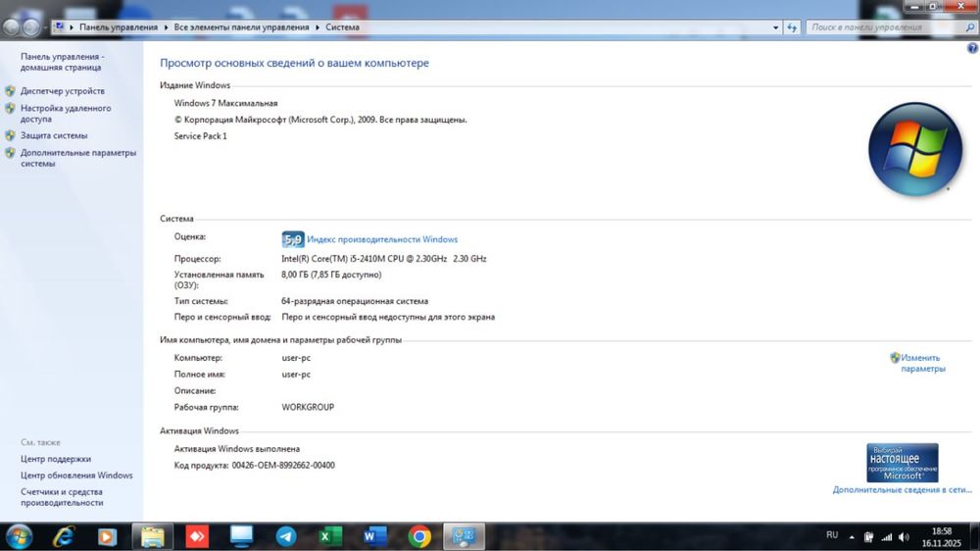Click the RU language indicator
The height and width of the screenshot is (551, 980).
[832, 534]
